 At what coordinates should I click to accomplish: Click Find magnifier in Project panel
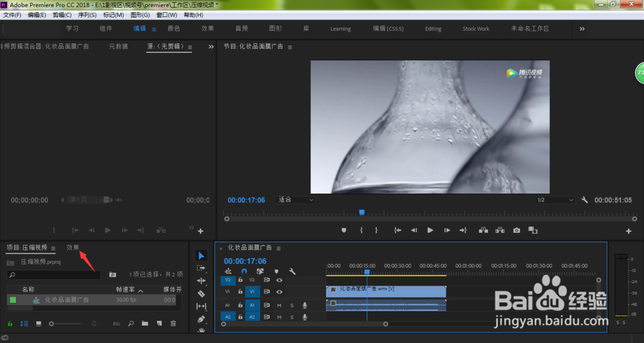(131, 324)
